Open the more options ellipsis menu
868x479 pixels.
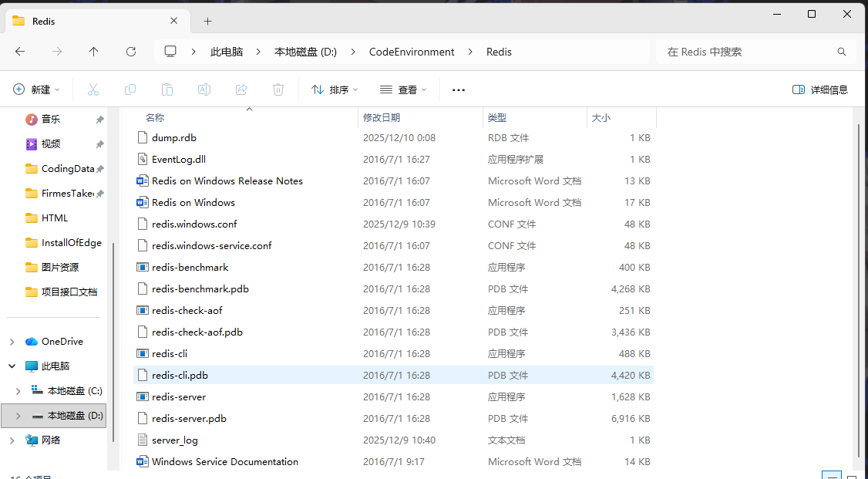(459, 89)
